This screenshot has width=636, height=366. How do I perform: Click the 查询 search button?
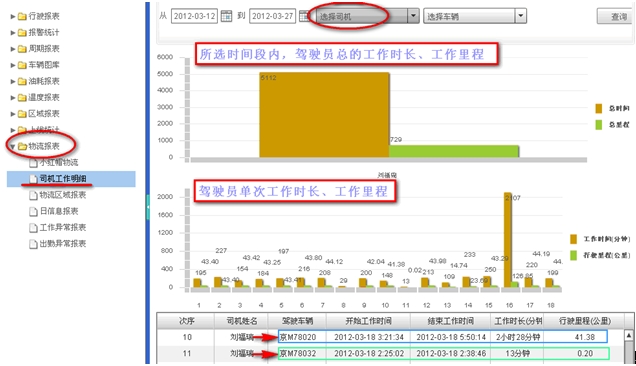tap(615, 16)
